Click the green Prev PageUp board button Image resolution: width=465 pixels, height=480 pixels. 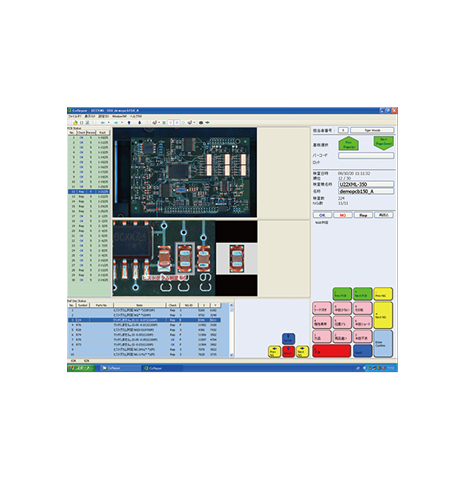coord(348,144)
